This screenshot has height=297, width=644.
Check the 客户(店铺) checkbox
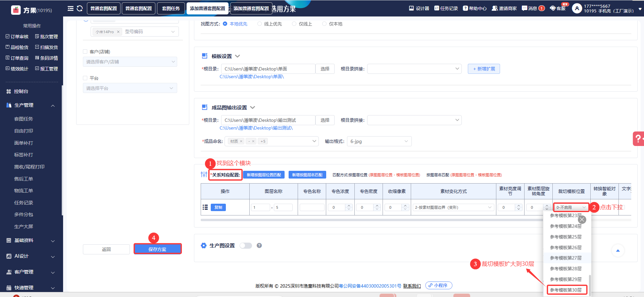(85, 52)
